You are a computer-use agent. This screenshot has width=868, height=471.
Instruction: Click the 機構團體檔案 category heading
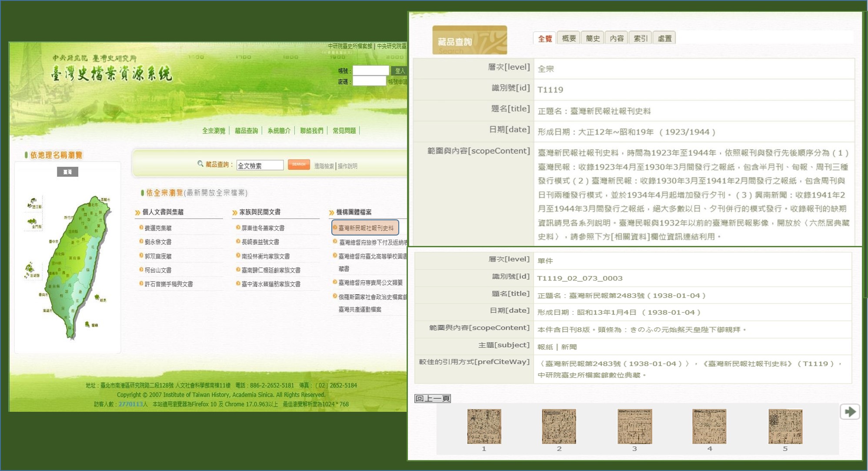point(354,212)
